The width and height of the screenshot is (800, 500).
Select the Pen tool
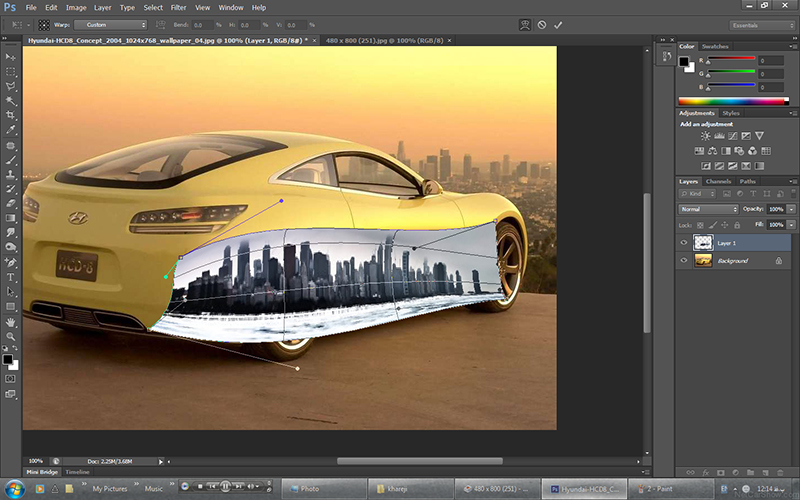pos(10,263)
